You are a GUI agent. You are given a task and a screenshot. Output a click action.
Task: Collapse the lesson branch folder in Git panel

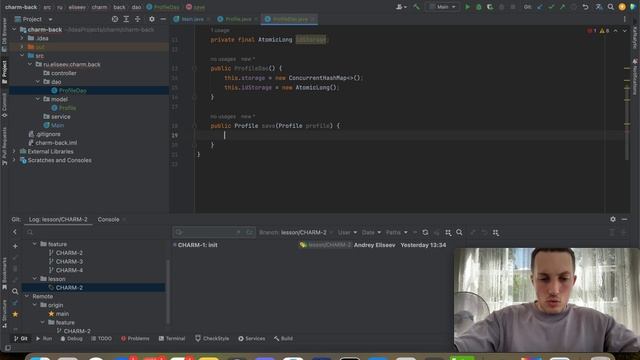tap(35, 279)
